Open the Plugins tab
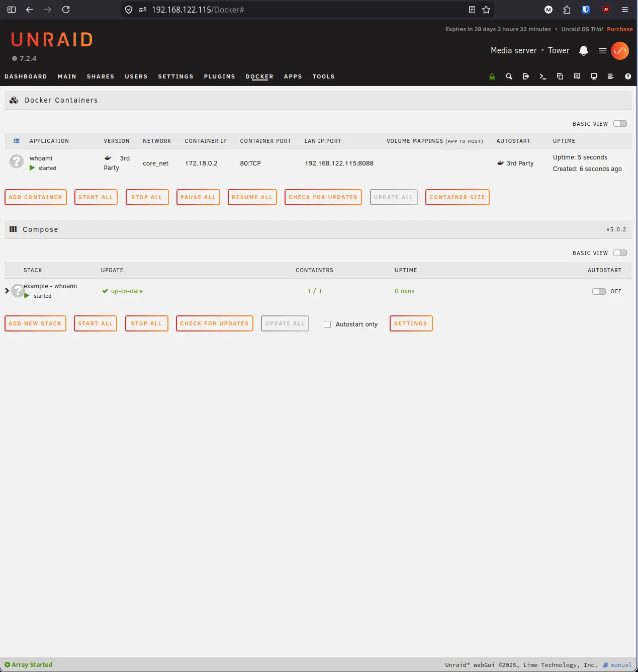The image size is (638, 672). pyautogui.click(x=220, y=76)
